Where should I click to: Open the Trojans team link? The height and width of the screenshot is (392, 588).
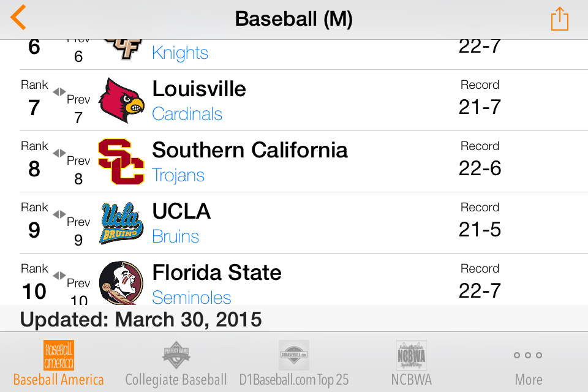178,175
